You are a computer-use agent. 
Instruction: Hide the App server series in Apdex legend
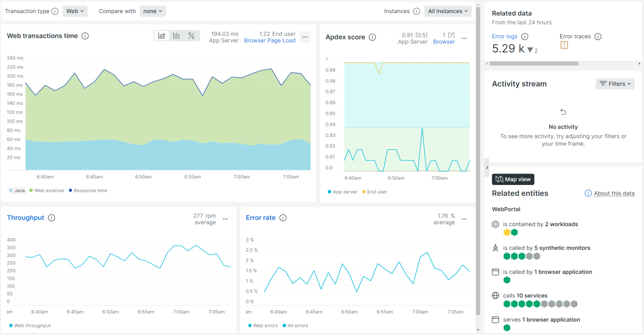coord(342,192)
